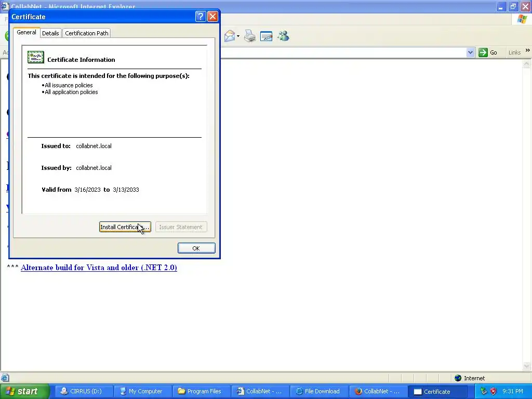532x399 pixels.
Task: Open Alternate build for Vista and older link
Action: coord(99,268)
